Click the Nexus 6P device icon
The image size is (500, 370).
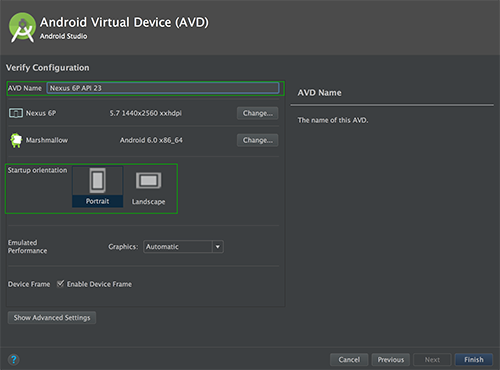pos(16,113)
